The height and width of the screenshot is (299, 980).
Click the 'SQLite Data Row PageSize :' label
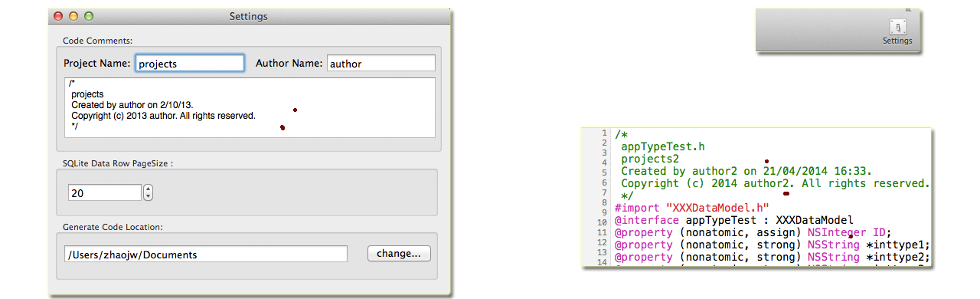coord(118,163)
